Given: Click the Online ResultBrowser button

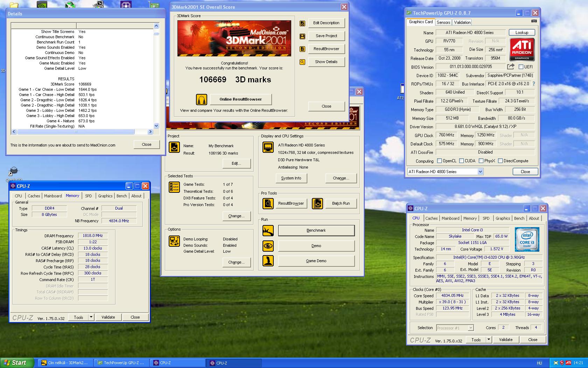Looking at the screenshot, I should tap(241, 99).
